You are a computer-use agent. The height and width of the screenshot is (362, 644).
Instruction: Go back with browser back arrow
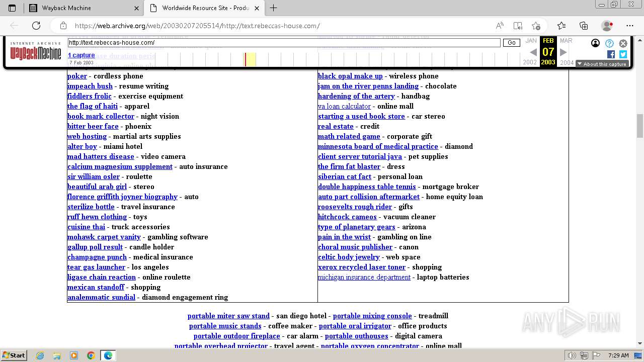(x=14, y=26)
